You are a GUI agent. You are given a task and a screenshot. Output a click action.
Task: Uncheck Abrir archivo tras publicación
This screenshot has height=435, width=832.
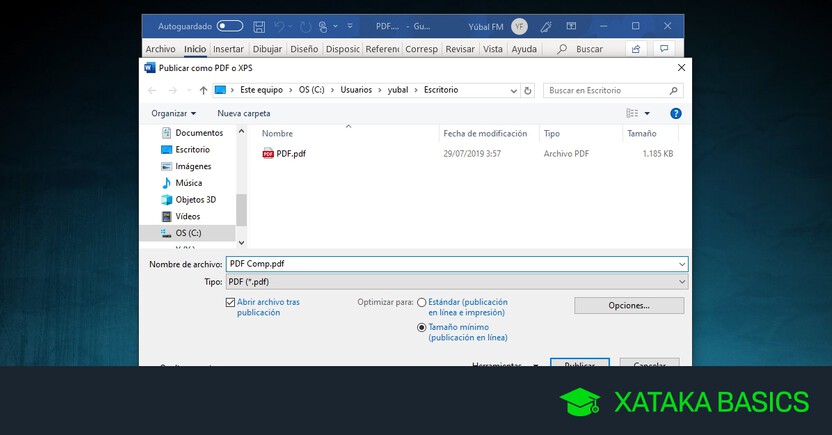231,302
